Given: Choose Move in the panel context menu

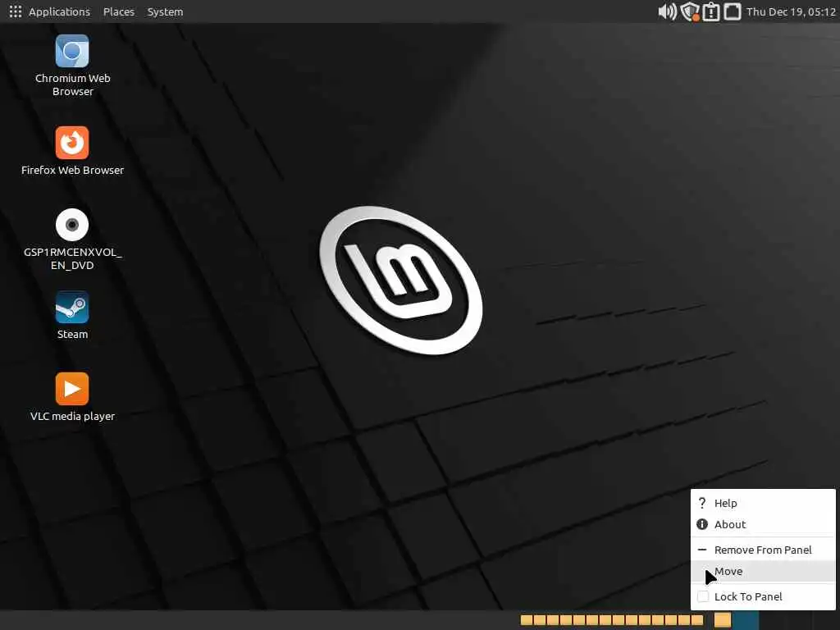Looking at the screenshot, I should click(x=763, y=572).
